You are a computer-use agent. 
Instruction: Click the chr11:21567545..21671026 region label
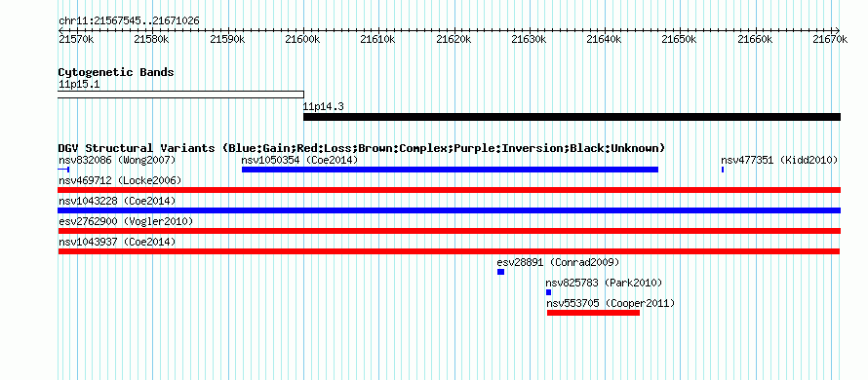(129, 21)
